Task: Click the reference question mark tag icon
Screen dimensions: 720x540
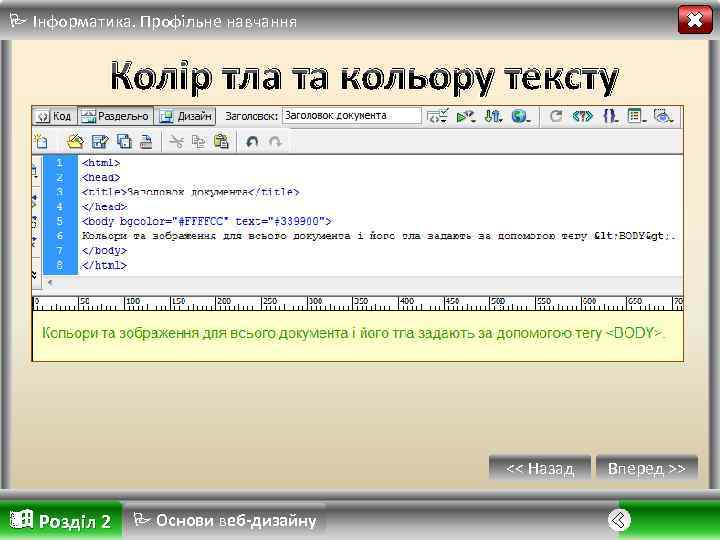Action: click(582, 116)
